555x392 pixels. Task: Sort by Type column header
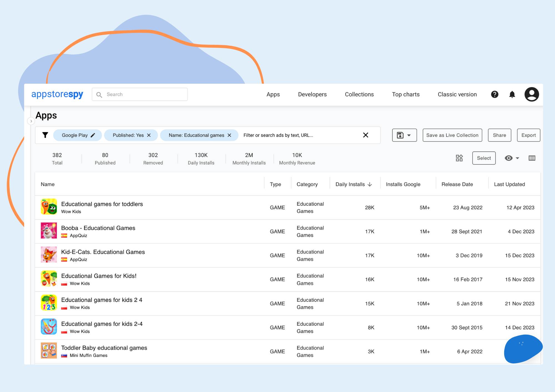(275, 184)
